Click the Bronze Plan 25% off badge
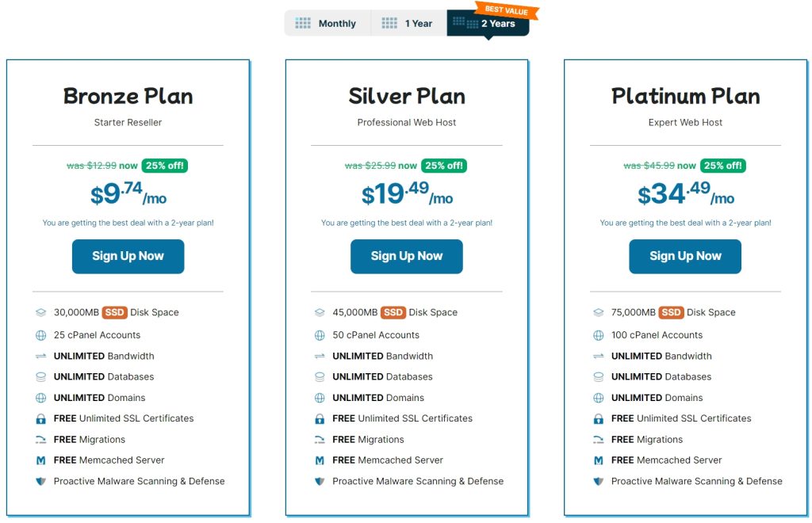The height and width of the screenshot is (523, 812). 165,166
